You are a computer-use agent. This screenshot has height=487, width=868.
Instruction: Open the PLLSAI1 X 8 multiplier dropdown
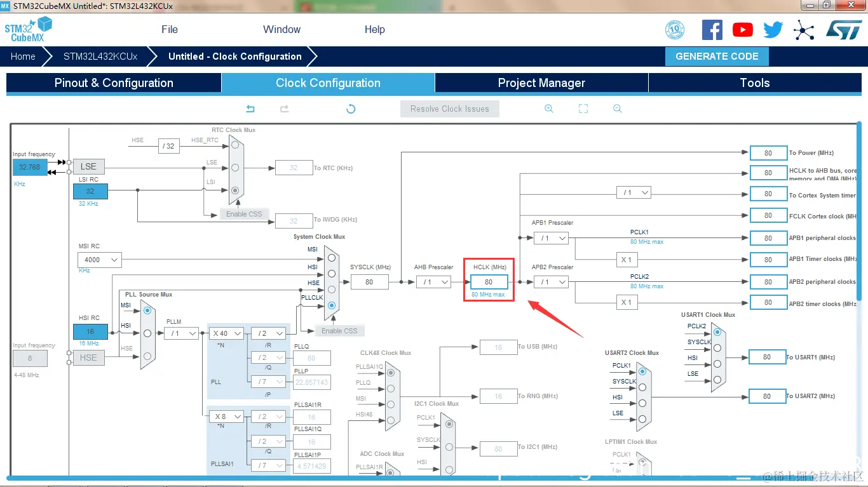click(226, 417)
